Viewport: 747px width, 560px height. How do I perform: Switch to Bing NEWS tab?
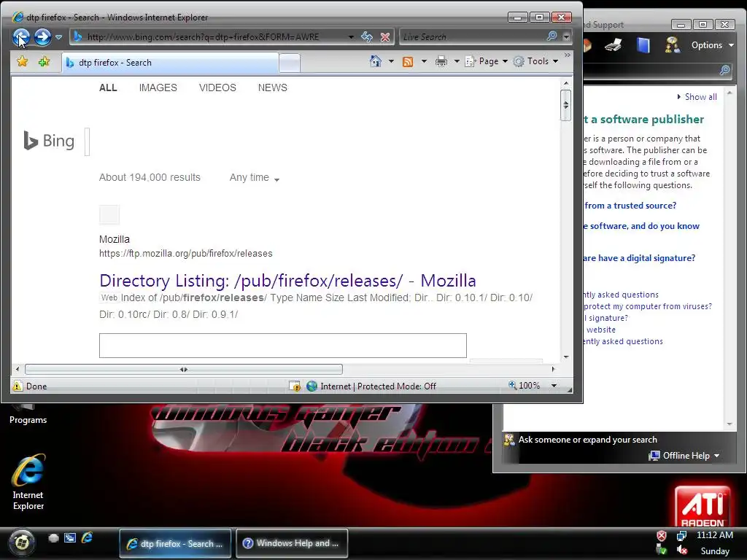(273, 87)
